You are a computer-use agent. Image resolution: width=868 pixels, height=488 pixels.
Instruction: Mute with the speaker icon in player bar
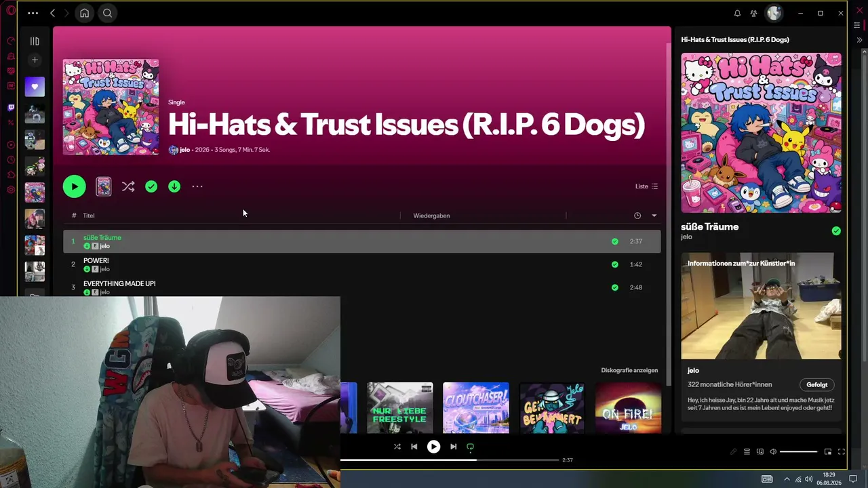[773, 451]
